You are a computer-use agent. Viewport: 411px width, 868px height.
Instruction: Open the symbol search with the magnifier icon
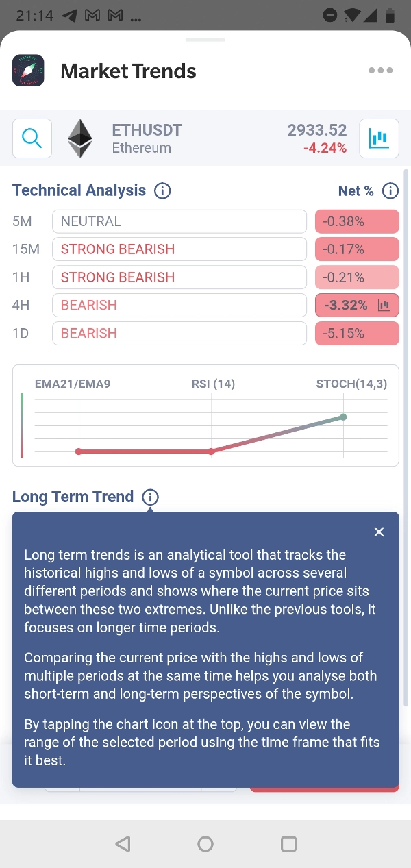32,138
